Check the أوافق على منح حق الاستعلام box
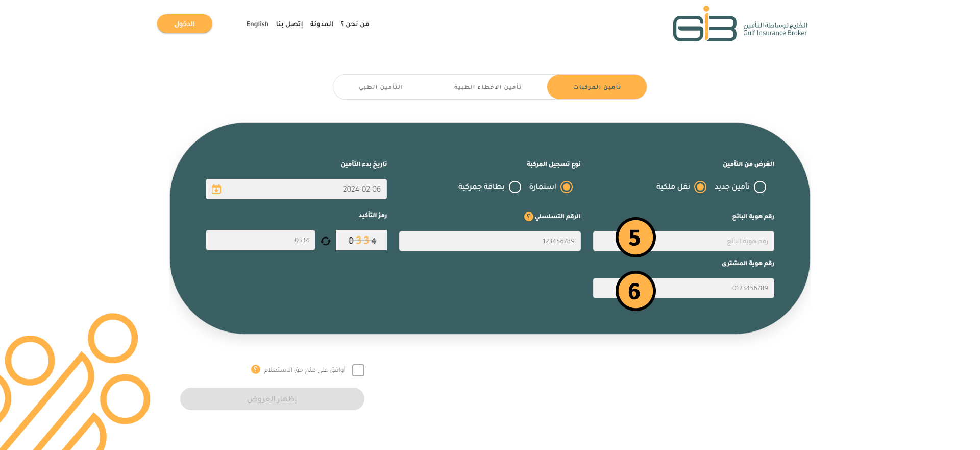 point(358,370)
